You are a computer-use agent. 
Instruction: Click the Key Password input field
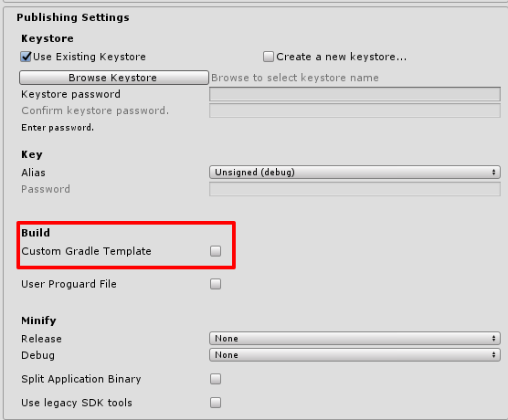(355, 189)
